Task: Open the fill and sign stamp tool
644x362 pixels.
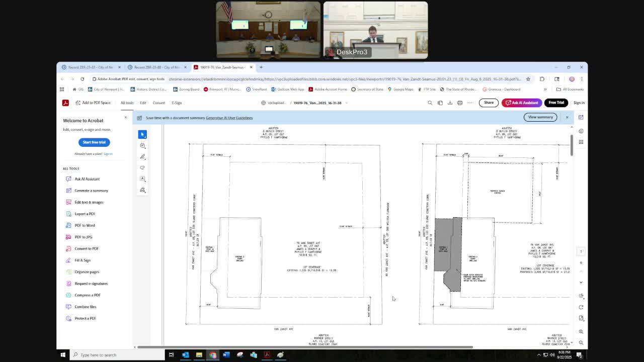Action: point(142,190)
